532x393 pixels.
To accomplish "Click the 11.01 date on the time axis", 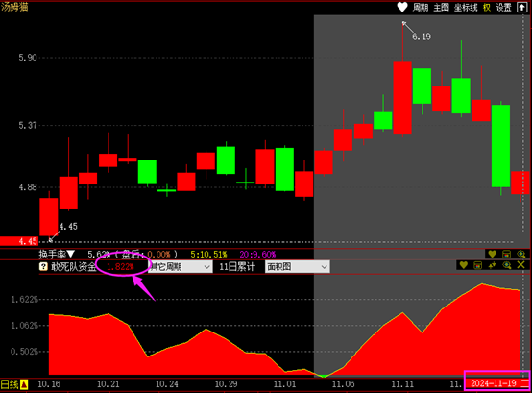I will tap(284, 384).
